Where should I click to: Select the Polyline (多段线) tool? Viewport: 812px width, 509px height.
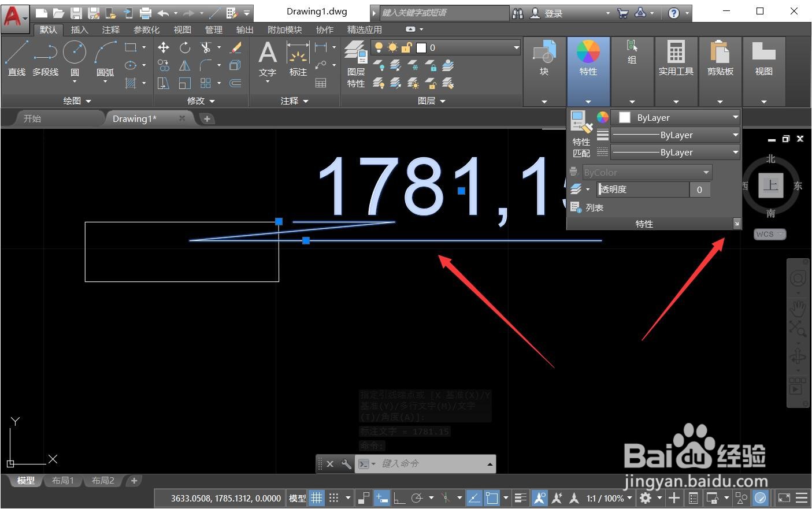45,58
